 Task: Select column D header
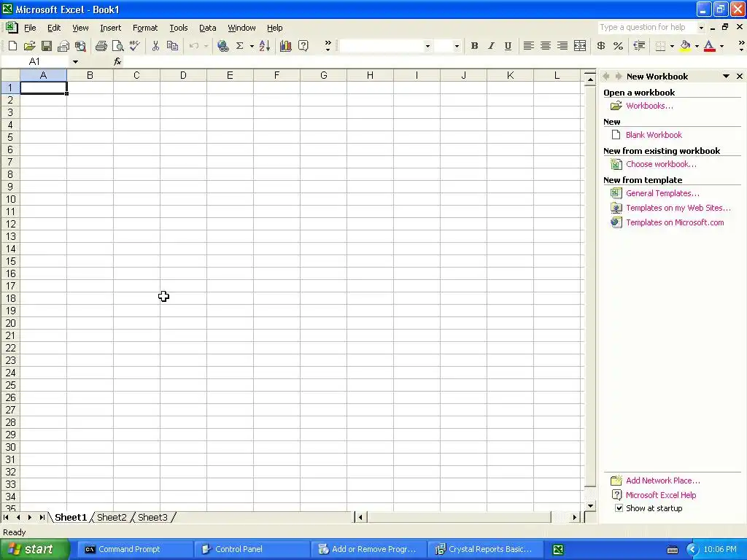point(183,75)
